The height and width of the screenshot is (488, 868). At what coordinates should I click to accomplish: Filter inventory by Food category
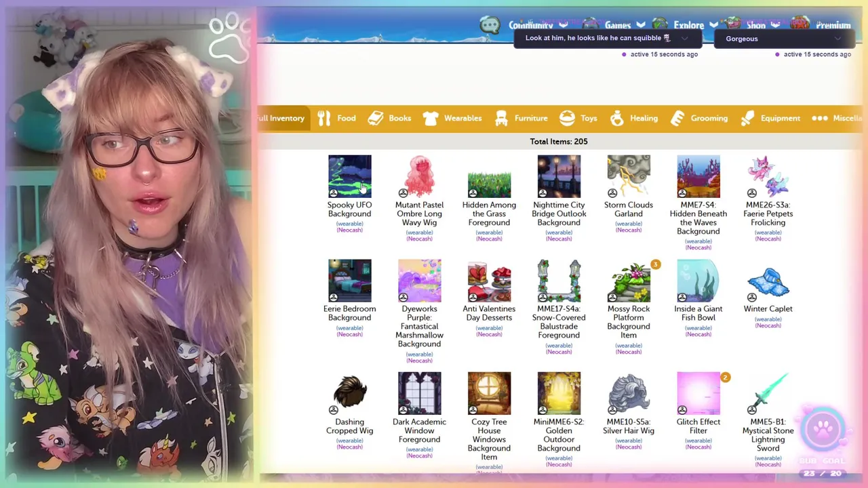click(x=336, y=118)
